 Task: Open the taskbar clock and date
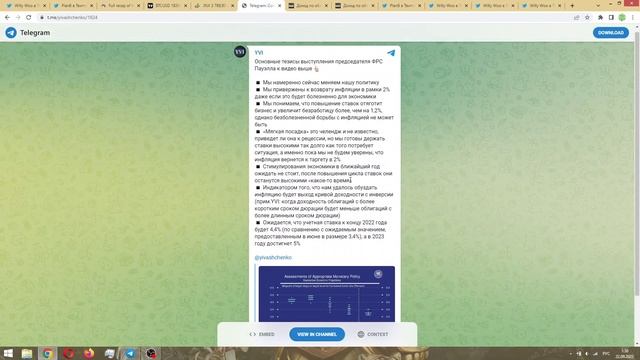click(625, 353)
